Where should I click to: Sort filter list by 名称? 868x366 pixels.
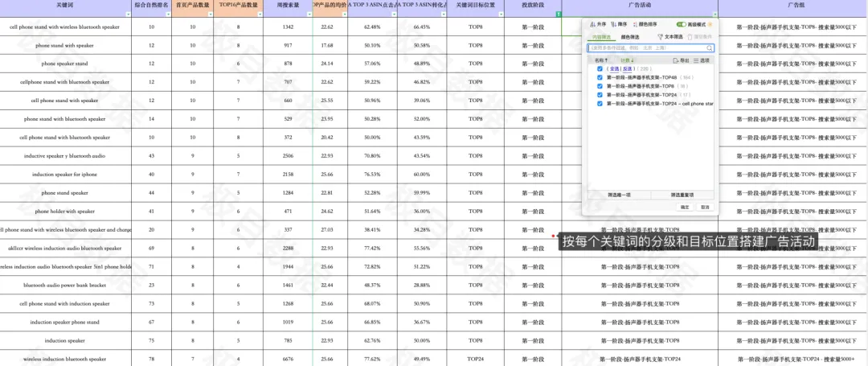tap(601, 60)
